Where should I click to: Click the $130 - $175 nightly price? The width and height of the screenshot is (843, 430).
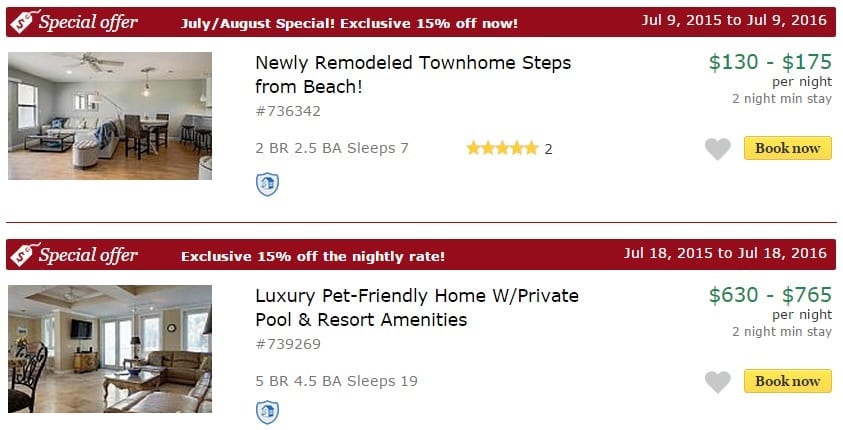[x=769, y=62]
